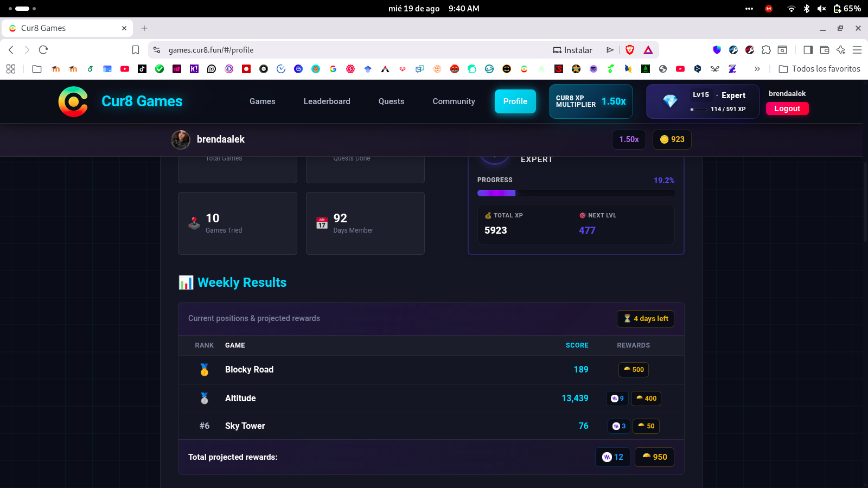This screenshot has width=868, height=488.
Task: Click the 950 total projected reward
Action: click(x=655, y=457)
